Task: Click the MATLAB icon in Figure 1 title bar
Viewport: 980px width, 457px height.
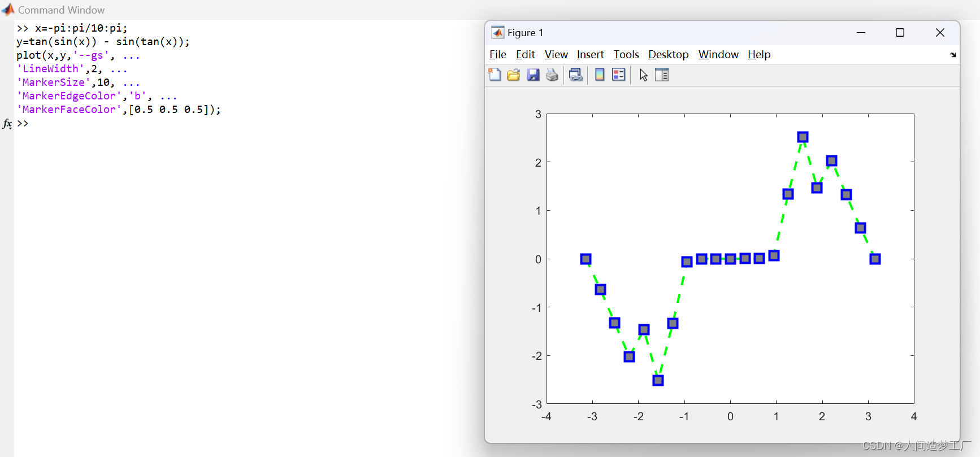Action: click(x=497, y=33)
